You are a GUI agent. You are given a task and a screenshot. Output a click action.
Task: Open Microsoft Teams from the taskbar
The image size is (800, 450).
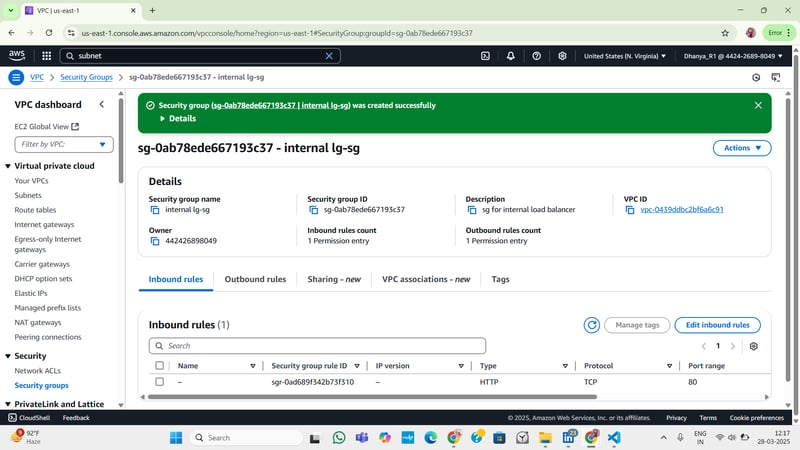point(362,438)
